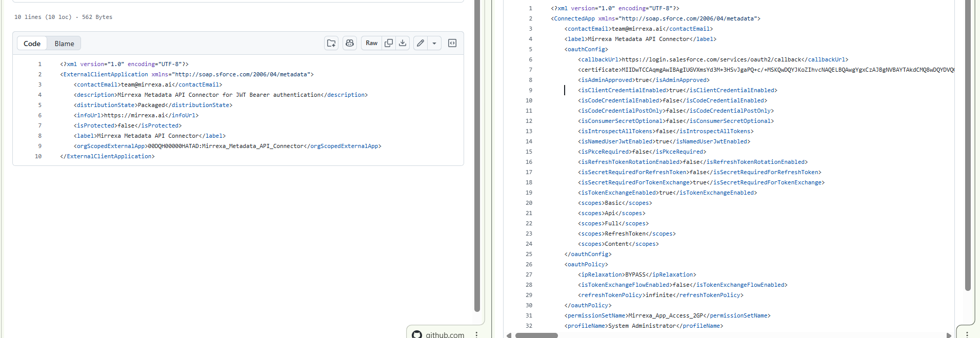980x338 pixels.
Task: Click the isProtected false line
Action: [x=128, y=125]
